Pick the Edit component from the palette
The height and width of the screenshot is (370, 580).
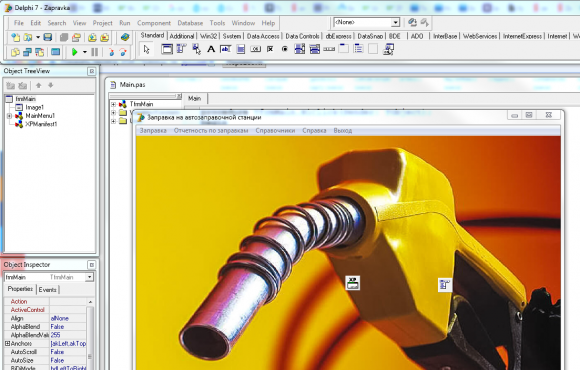[x=226, y=49]
